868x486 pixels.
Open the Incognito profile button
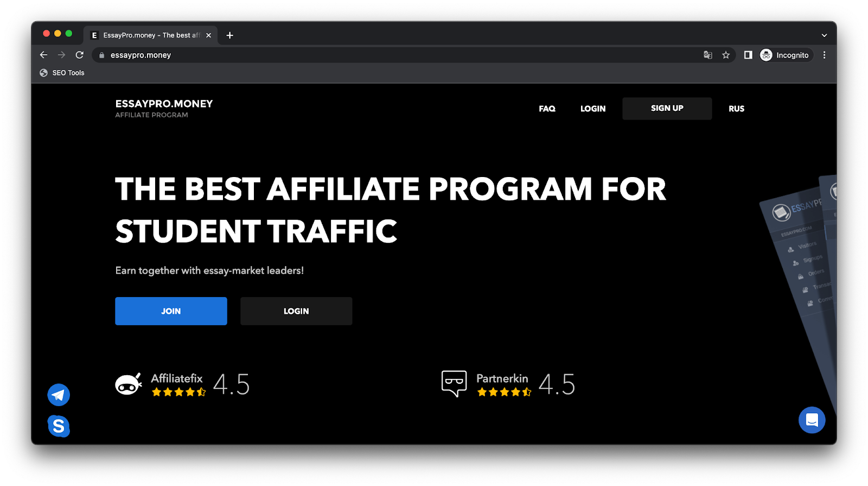point(785,55)
